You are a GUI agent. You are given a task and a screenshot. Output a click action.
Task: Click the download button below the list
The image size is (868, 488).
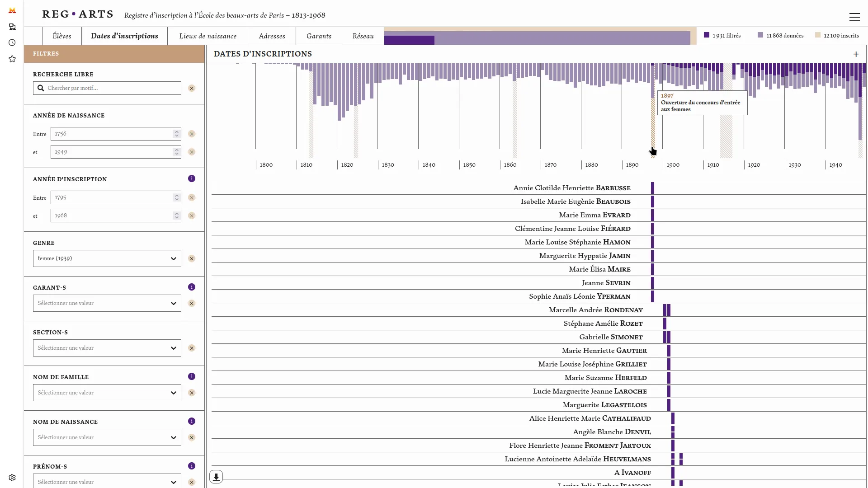click(x=216, y=477)
